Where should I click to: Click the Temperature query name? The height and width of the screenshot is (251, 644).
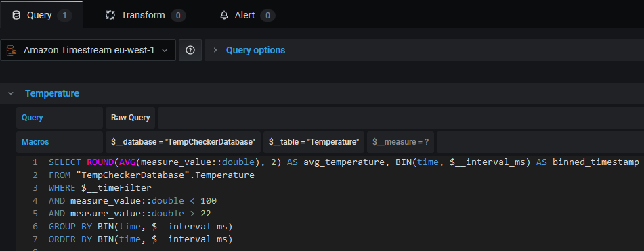(x=52, y=93)
